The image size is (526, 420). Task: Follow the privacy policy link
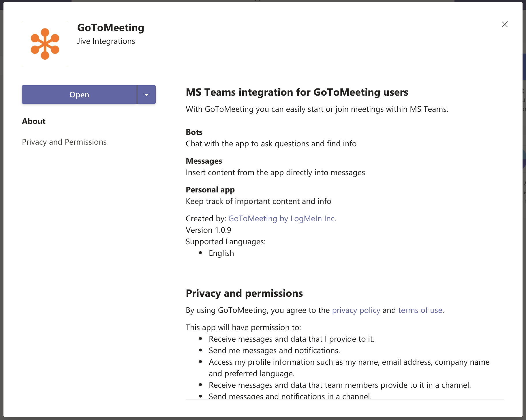tap(356, 310)
